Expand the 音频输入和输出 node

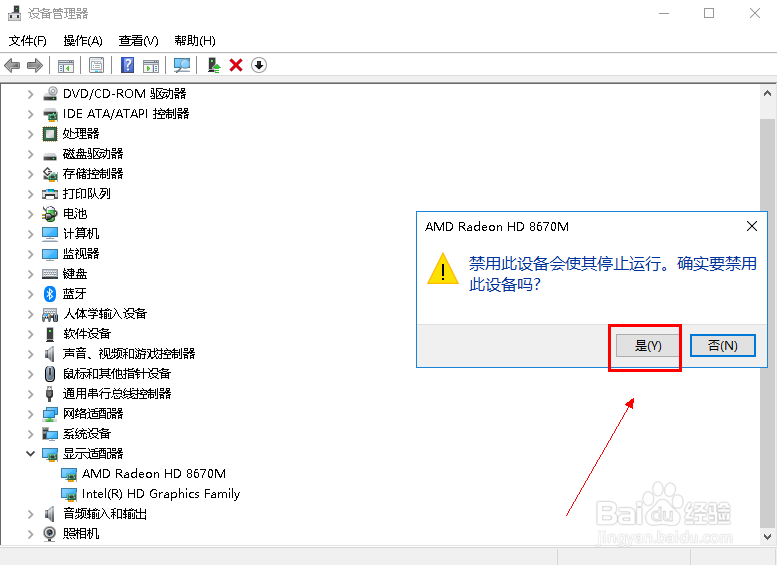[x=30, y=514]
